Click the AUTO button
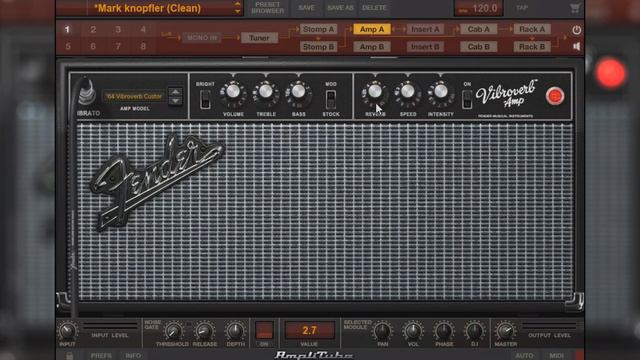This screenshot has height=360, width=640. 524,356
